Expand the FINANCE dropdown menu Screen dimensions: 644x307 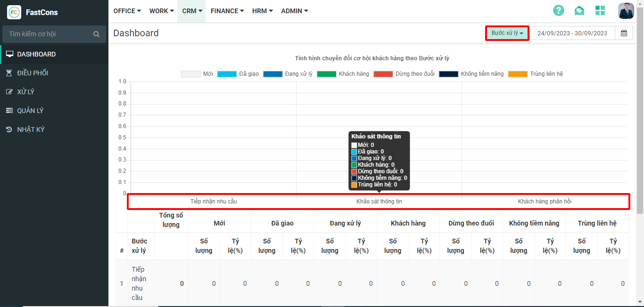[x=227, y=11]
